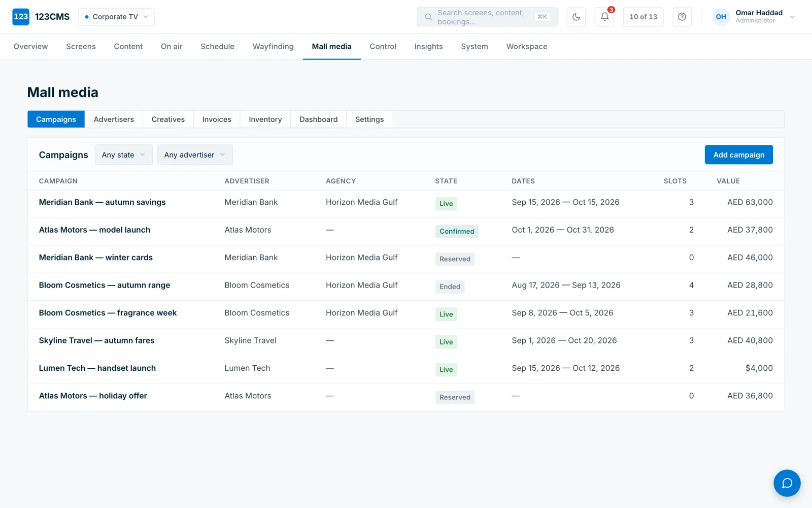Click the VALUE column header
The height and width of the screenshot is (508, 812).
pos(728,181)
